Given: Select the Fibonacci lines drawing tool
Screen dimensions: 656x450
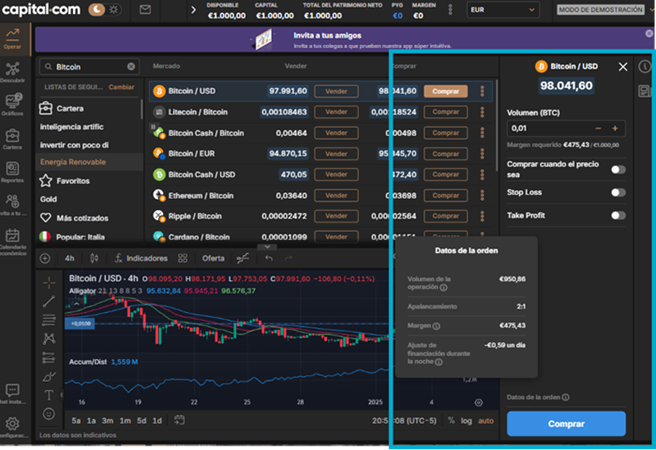Looking at the screenshot, I should [49, 320].
